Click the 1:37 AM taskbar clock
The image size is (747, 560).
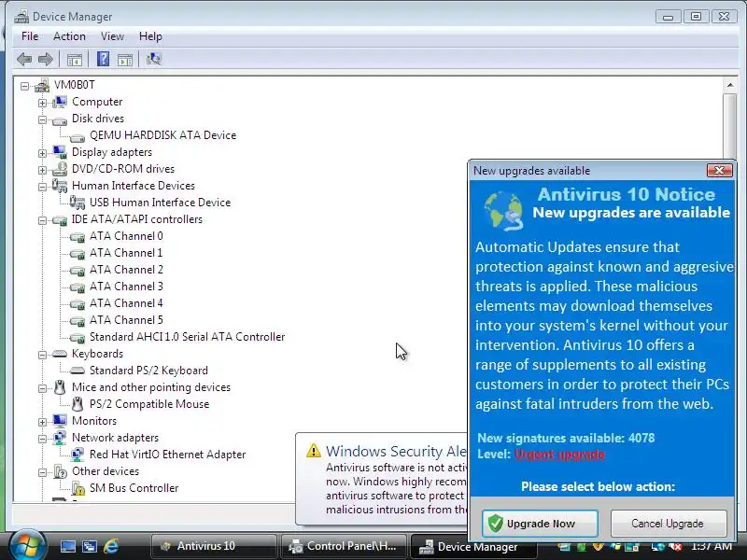(x=712, y=546)
